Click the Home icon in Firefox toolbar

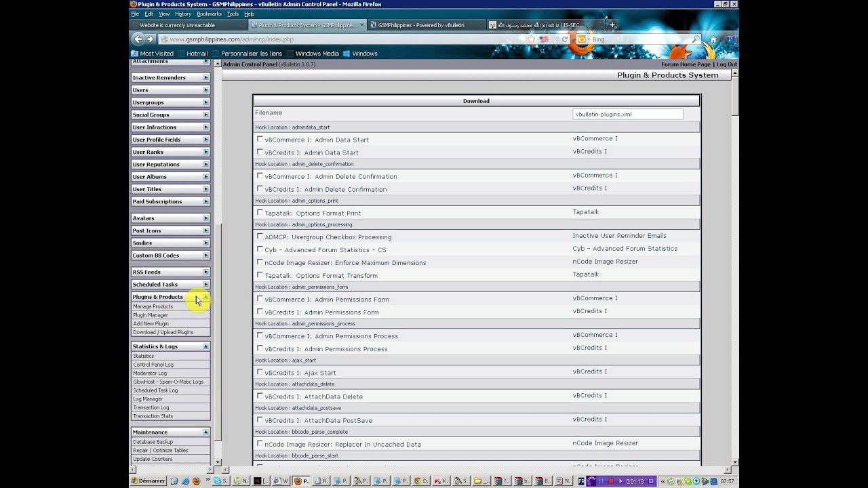(x=713, y=39)
